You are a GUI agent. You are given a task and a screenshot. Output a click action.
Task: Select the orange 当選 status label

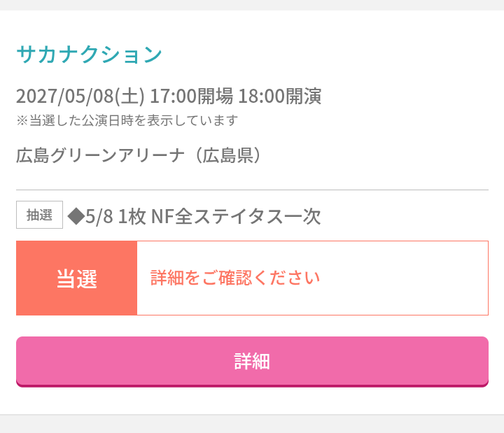point(76,278)
